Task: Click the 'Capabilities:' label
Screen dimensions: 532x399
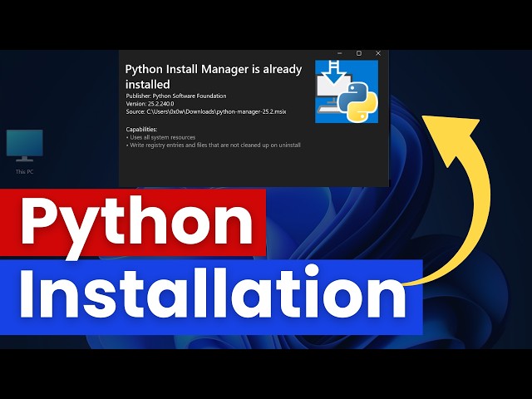Action: coord(141,130)
